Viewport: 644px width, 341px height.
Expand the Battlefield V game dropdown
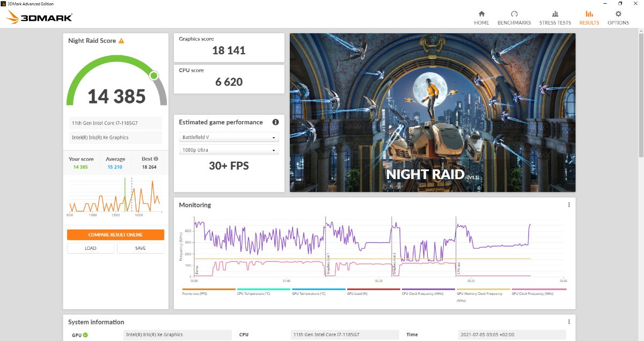[229, 137]
